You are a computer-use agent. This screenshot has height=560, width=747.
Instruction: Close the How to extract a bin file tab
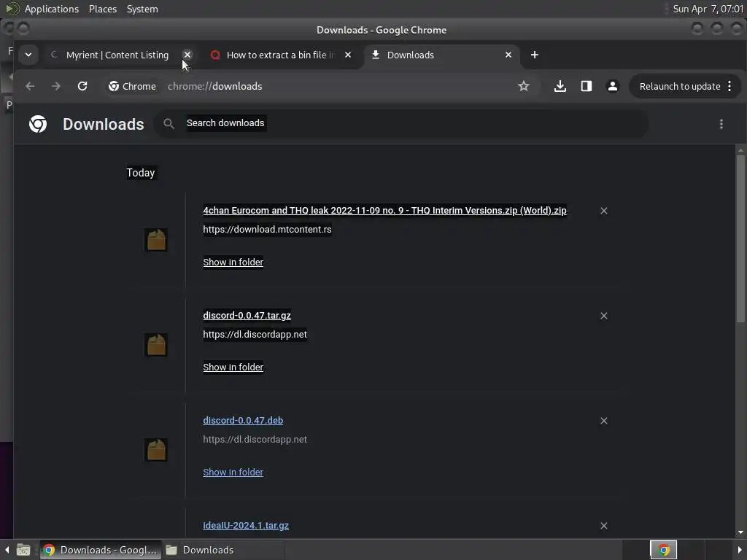(348, 55)
